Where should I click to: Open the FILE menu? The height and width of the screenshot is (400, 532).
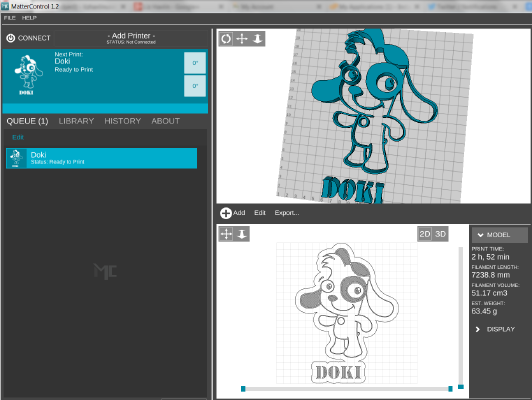pos(10,18)
